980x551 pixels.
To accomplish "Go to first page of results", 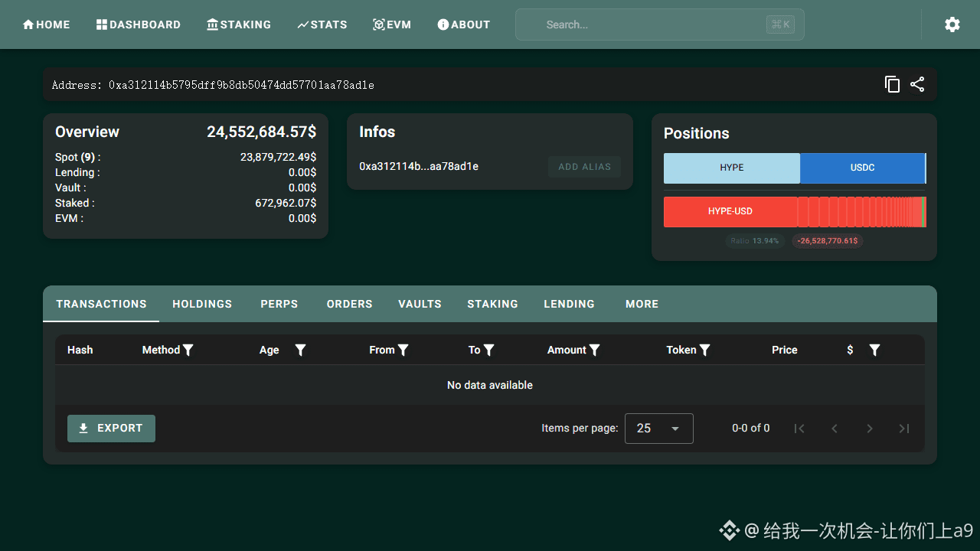I will [x=799, y=429].
